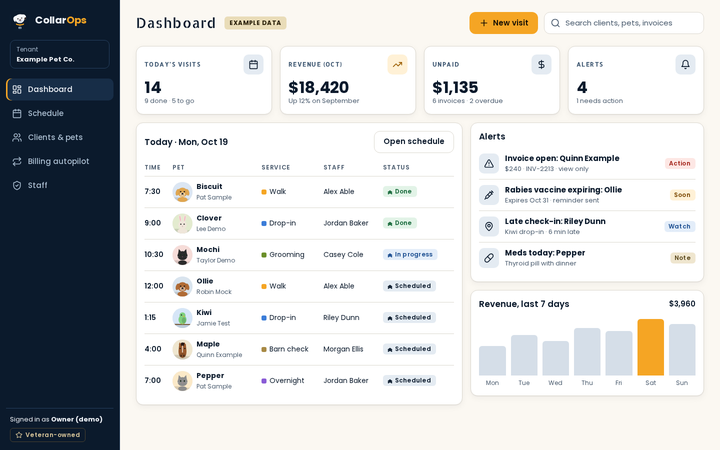The height and width of the screenshot is (450, 720).
Task: Open Billing autopilot page
Action: click(60, 161)
